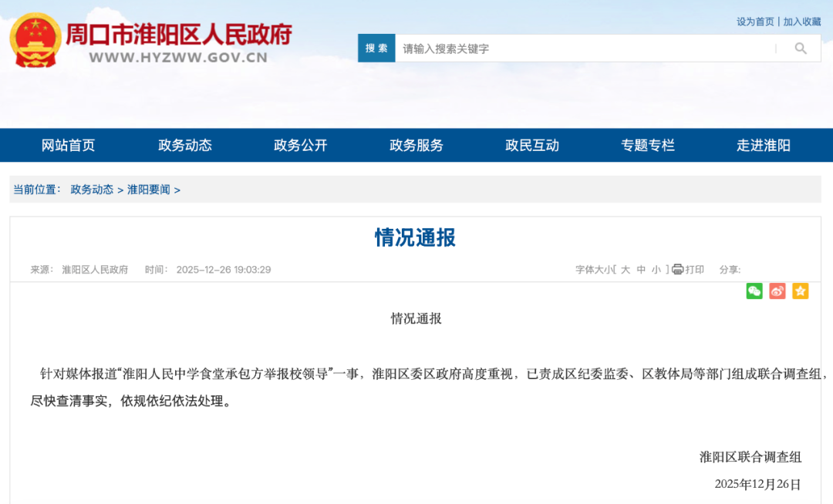833x504 pixels.
Task: Share article via Weibo icon
Action: [777, 291]
